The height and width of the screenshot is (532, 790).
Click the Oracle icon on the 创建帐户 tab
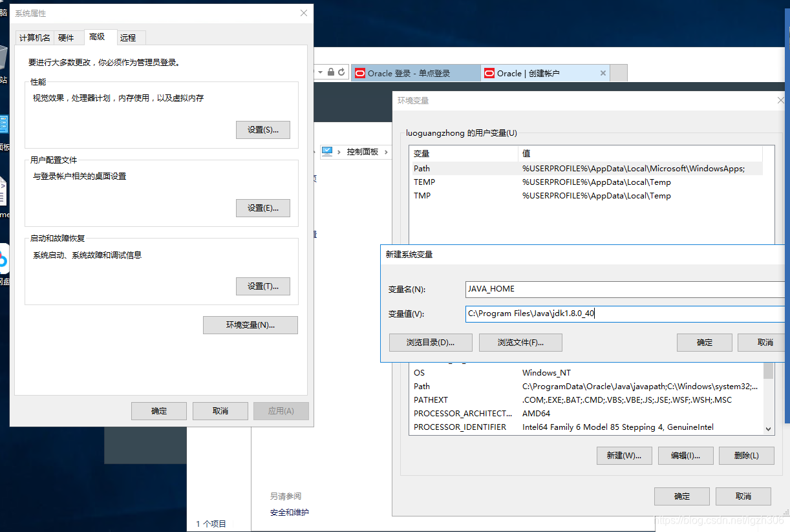click(489, 73)
